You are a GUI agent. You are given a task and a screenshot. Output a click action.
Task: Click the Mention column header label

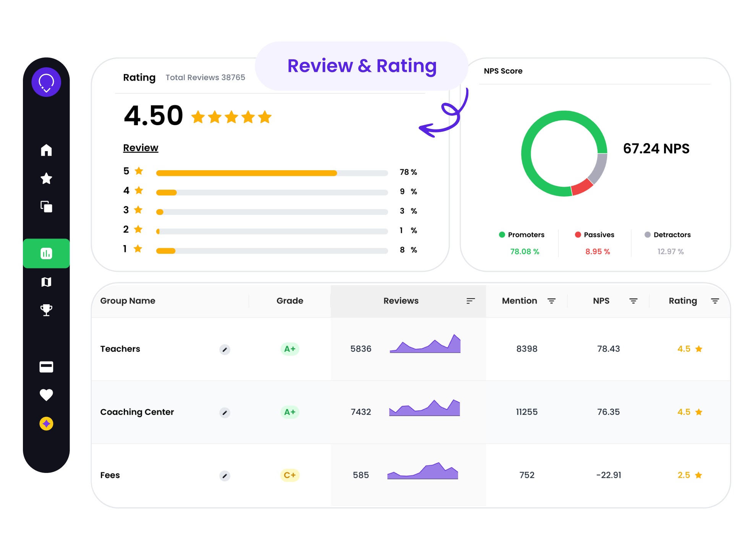[x=519, y=301]
